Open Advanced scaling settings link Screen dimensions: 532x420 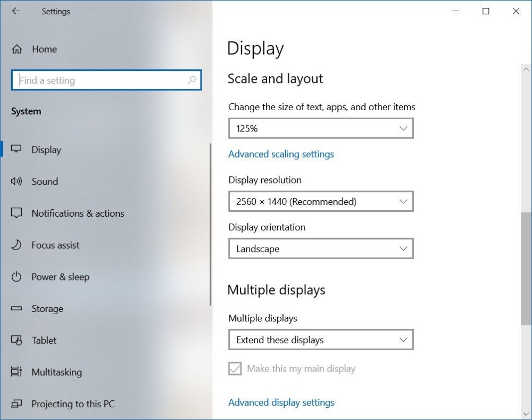click(281, 154)
